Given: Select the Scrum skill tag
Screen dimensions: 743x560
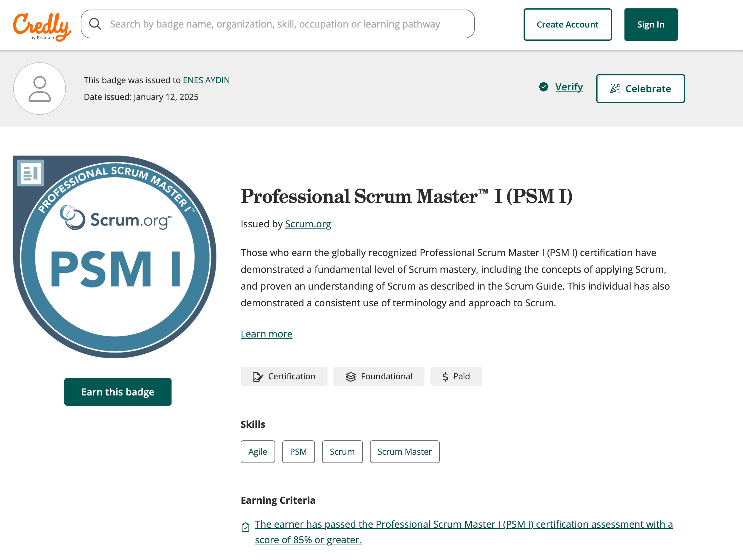Looking at the screenshot, I should point(342,451).
